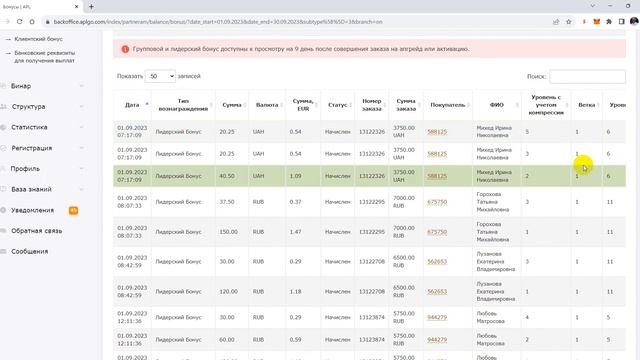
Task: Sort table by Ветка column
Action: point(587,105)
